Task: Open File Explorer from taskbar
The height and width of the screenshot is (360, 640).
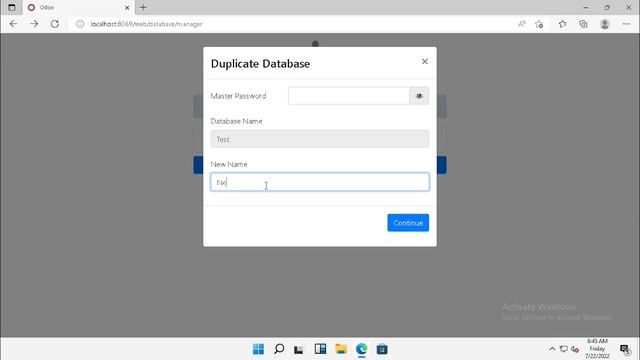Action: coord(341,349)
